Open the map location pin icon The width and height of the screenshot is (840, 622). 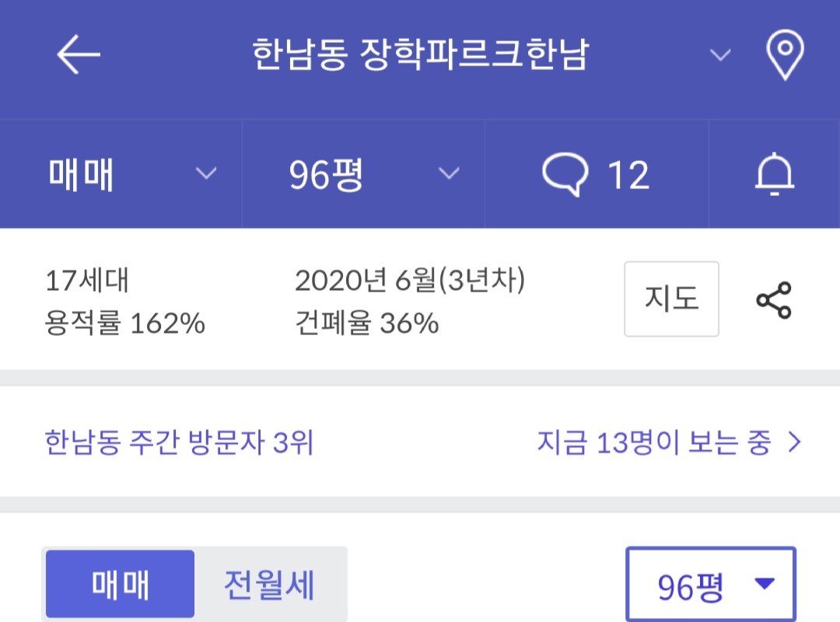[784, 55]
